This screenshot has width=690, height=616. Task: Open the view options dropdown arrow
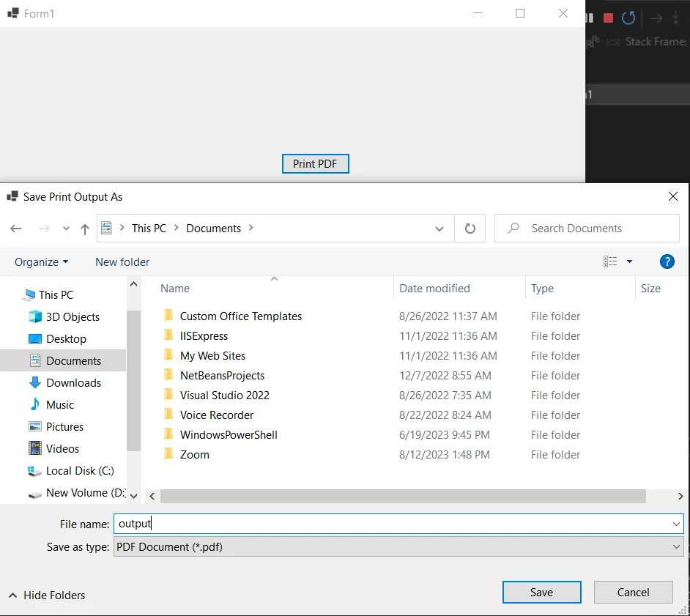(x=629, y=261)
